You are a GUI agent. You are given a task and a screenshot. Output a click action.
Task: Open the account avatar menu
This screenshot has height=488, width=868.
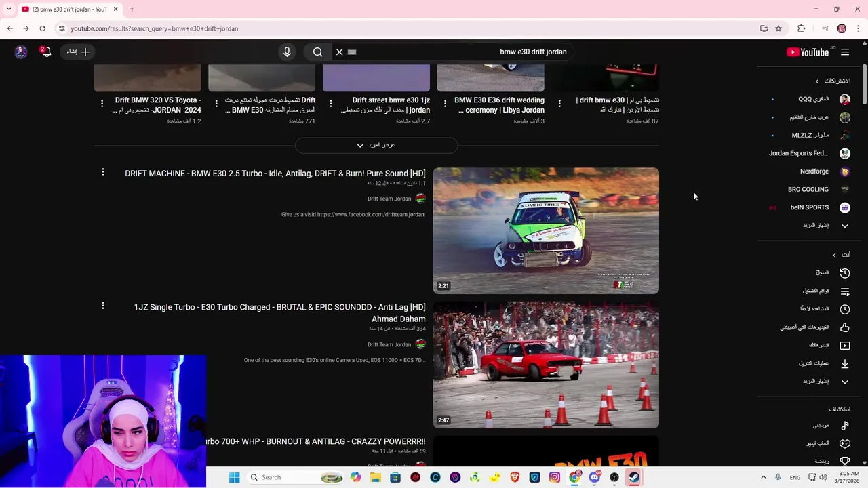coord(21,52)
